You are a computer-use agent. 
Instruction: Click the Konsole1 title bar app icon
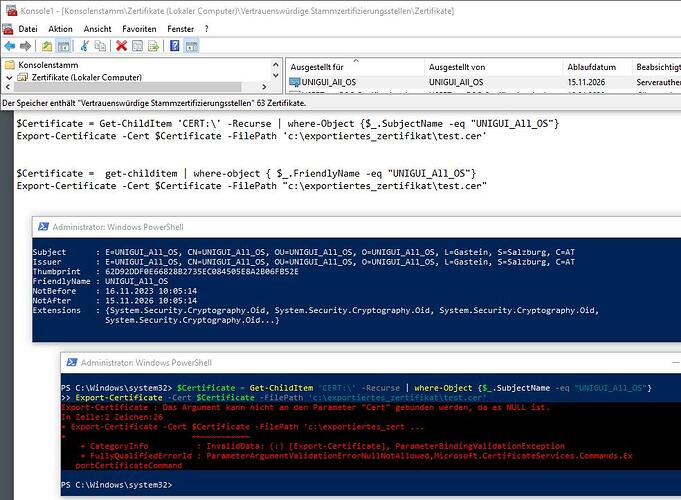(11, 11)
